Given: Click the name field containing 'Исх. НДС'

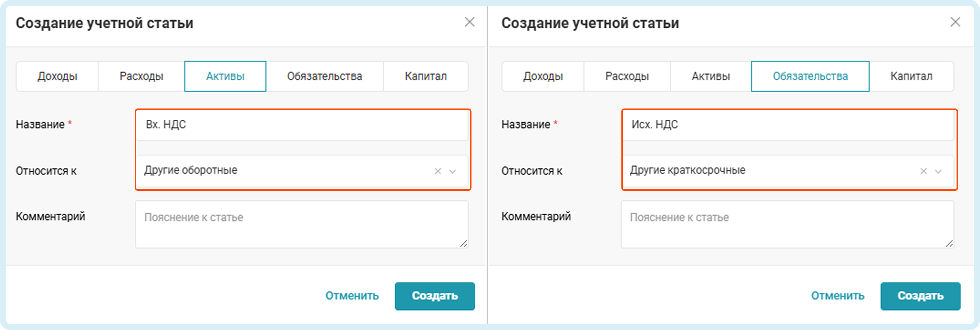Looking at the screenshot, I should tap(788, 125).
